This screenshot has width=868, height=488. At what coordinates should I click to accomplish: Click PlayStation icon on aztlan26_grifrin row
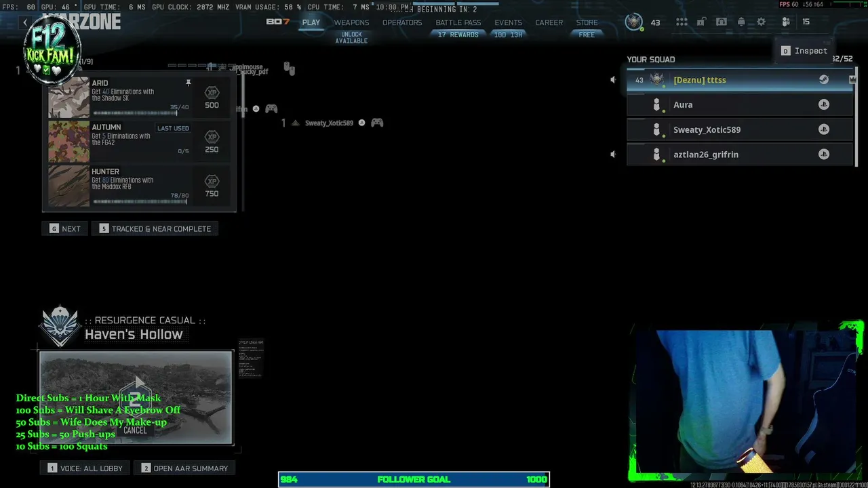(x=824, y=155)
